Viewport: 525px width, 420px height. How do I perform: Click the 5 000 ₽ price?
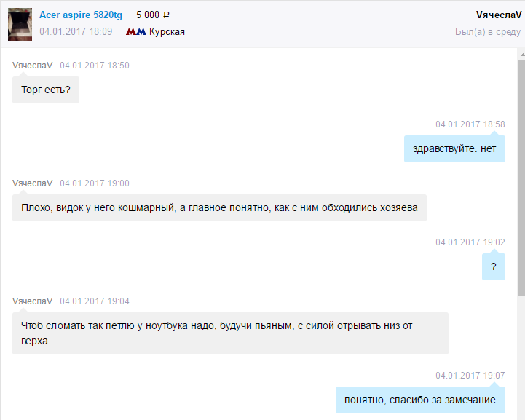pos(153,15)
